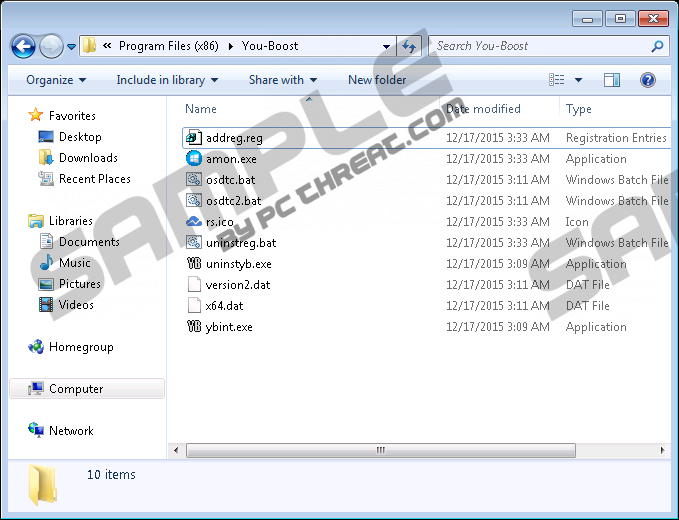This screenshot has width=679, height=520.
Task: Open Recent Places in navigation pane
Action: click(94, 179)
